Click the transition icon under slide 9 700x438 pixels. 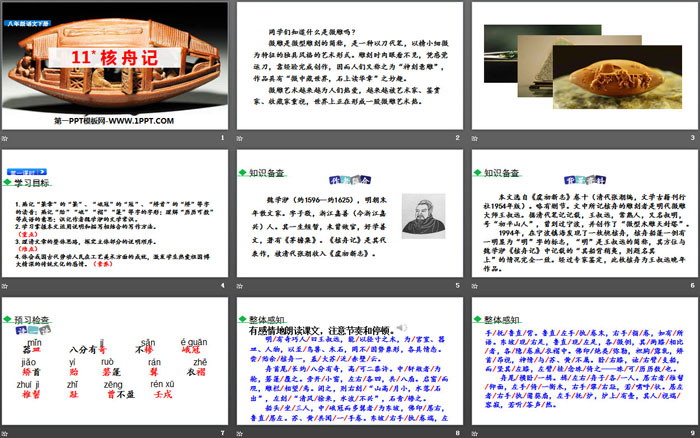point(475,430)
